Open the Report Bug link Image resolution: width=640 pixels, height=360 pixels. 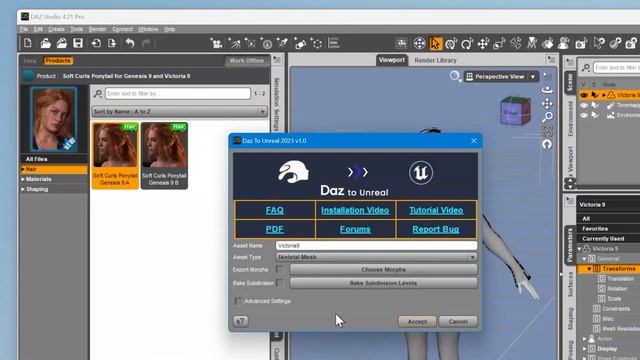[436, 229]
